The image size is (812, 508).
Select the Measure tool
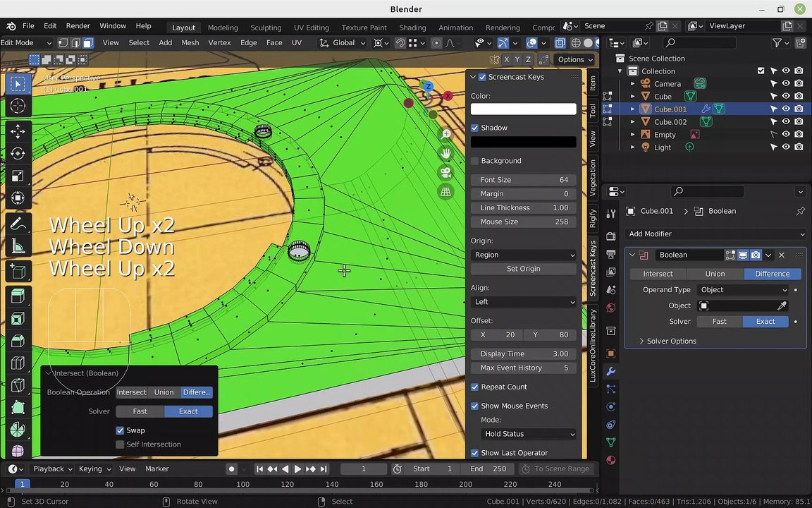[18, 246]
